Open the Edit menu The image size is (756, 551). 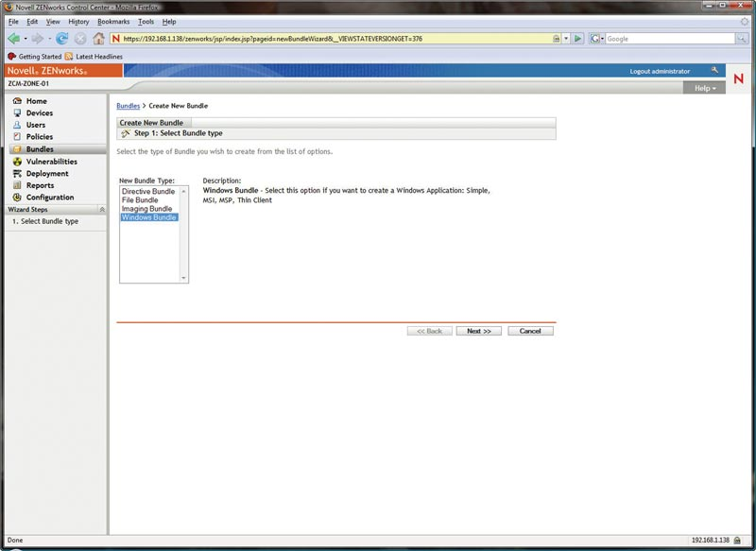click(x=32, y=22)
